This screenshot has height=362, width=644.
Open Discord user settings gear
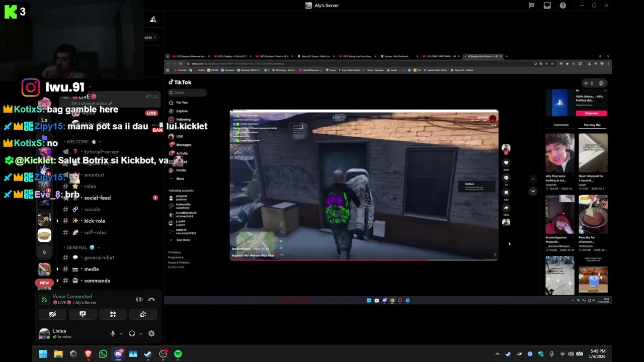pos(151,333)
